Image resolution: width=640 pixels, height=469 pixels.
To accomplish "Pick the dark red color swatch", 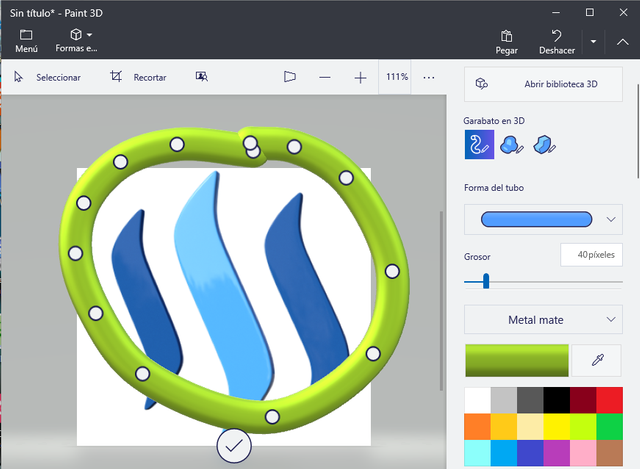I will tap(583, 400).
